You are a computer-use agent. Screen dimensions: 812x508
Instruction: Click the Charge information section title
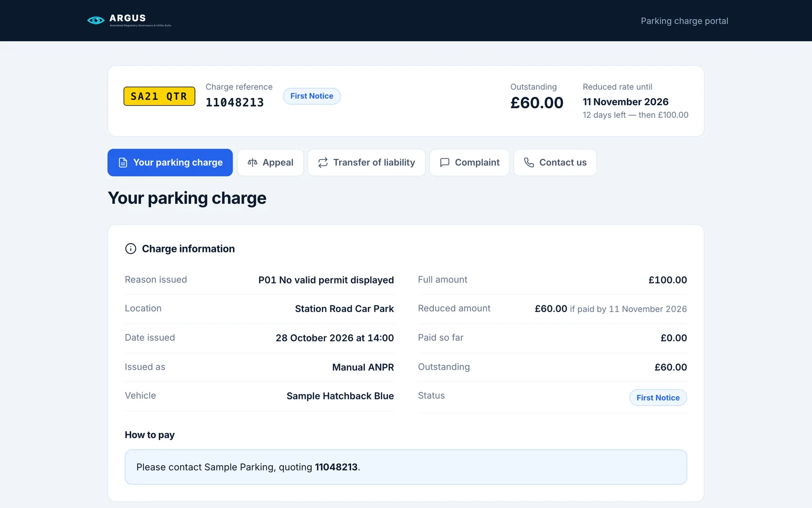pyautogui.click(x=188, y=248)
